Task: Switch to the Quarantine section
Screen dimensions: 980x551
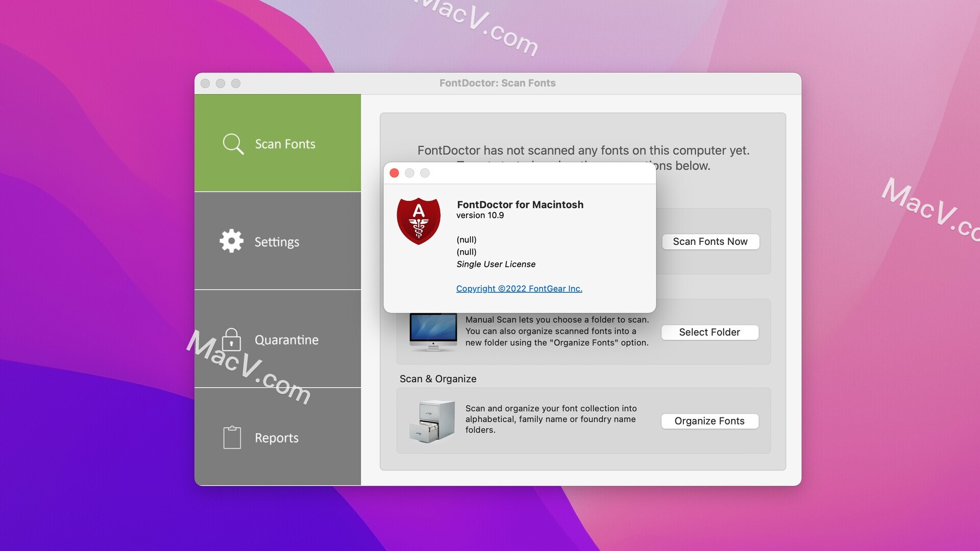Action: coord(278,339)
